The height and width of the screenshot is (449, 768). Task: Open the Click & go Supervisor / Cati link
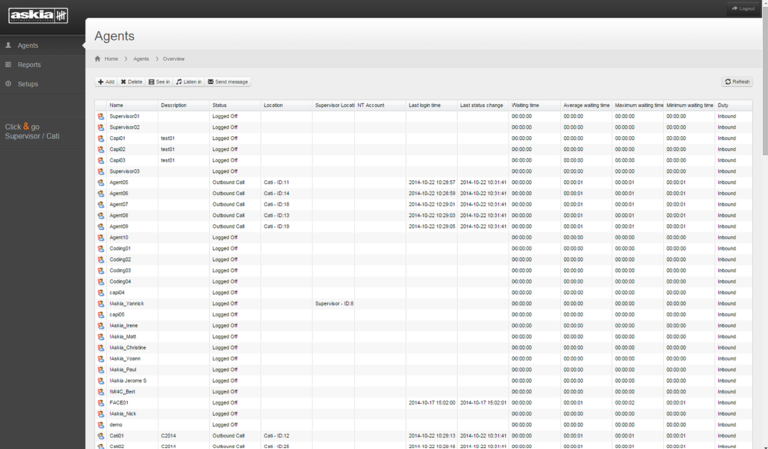click(x=32, y=131)
